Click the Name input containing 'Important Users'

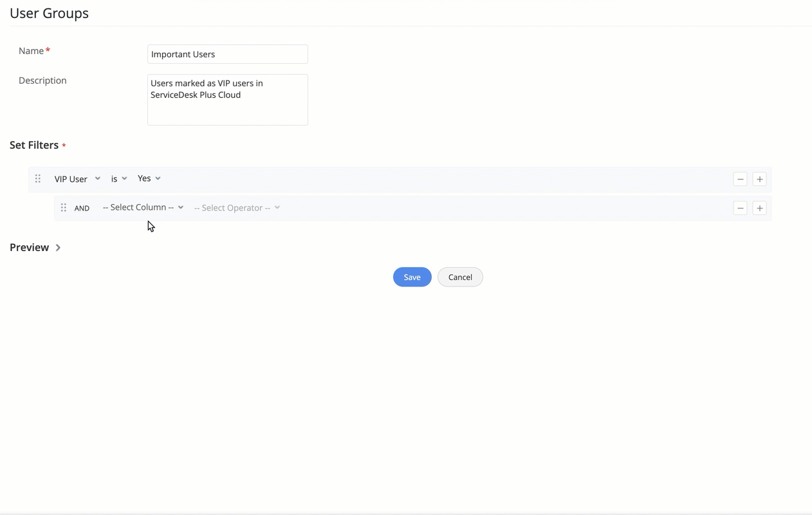click(x=227, y=54)
